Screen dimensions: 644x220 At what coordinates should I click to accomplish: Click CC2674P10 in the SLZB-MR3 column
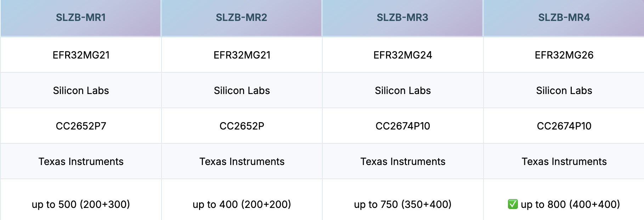click(403, 126)
